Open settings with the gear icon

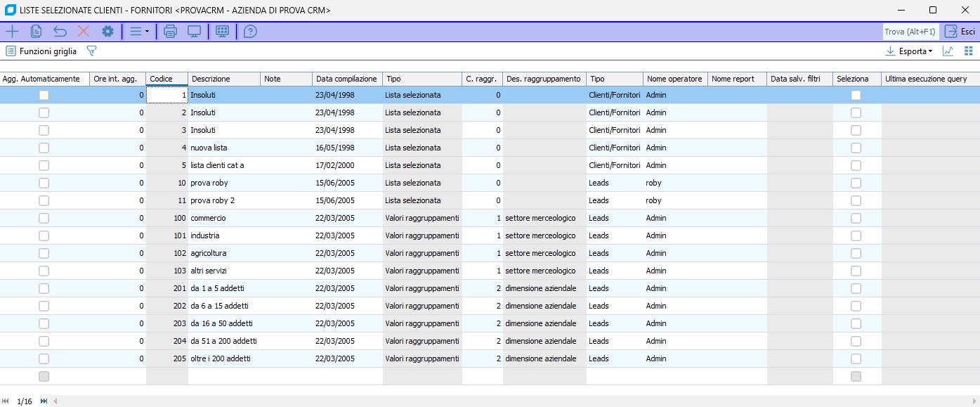pyautogui.click(x=107, y=31)
